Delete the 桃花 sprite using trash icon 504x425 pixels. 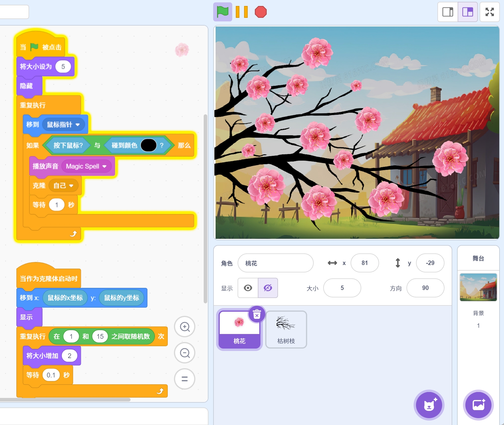coord(257,314)
